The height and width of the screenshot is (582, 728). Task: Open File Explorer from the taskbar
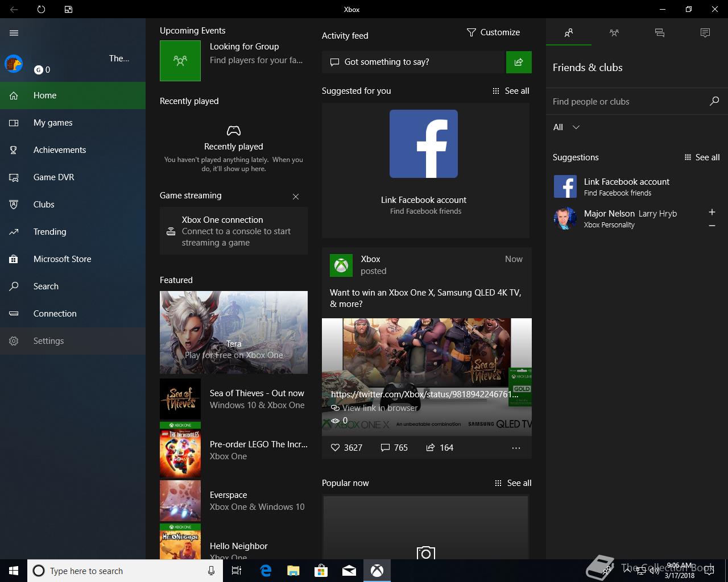pyautogui.click(x=293, y=571)
